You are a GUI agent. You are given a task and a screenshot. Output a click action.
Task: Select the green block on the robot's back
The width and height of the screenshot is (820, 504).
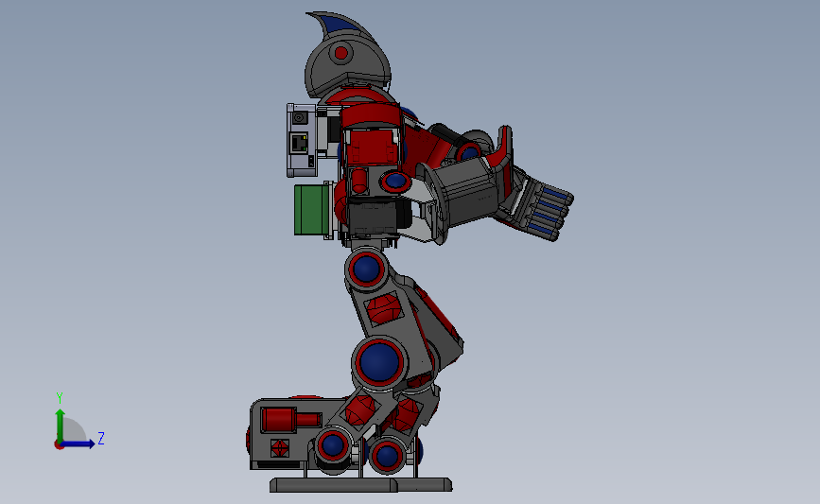tap(311, 209)
